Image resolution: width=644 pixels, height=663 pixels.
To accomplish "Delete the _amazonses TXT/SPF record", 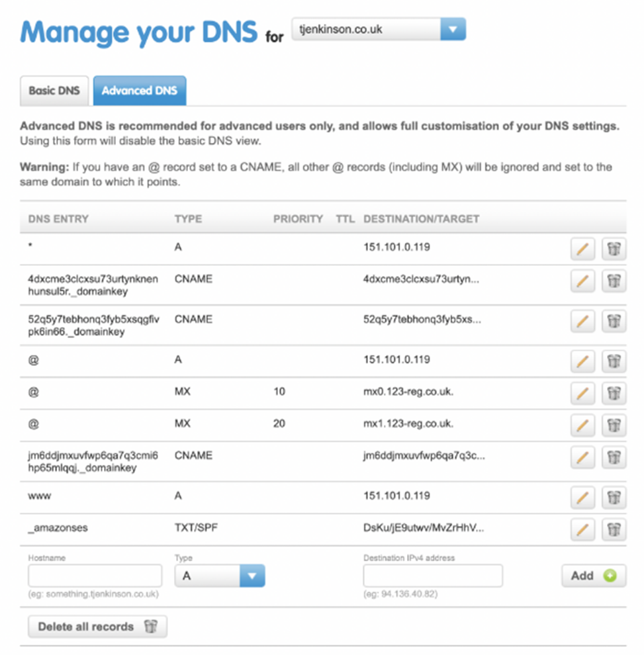I will [x=614, y=529].
